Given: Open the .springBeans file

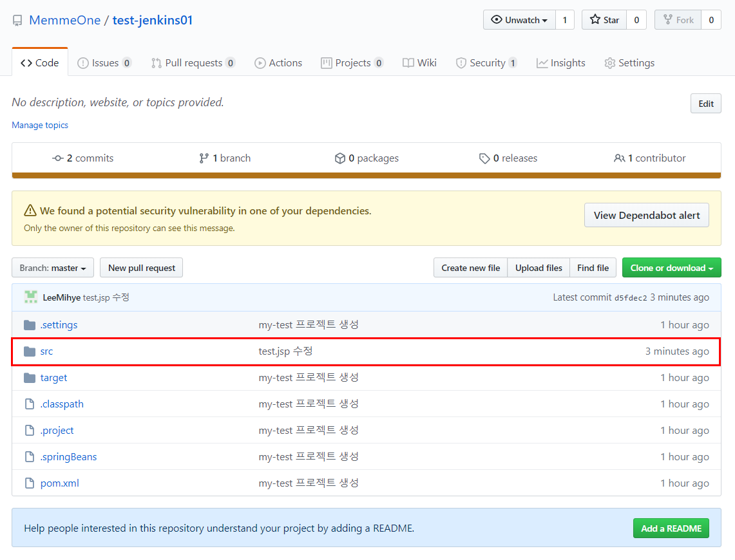Looking at the screenshot, I should click(x=68, y=457).
